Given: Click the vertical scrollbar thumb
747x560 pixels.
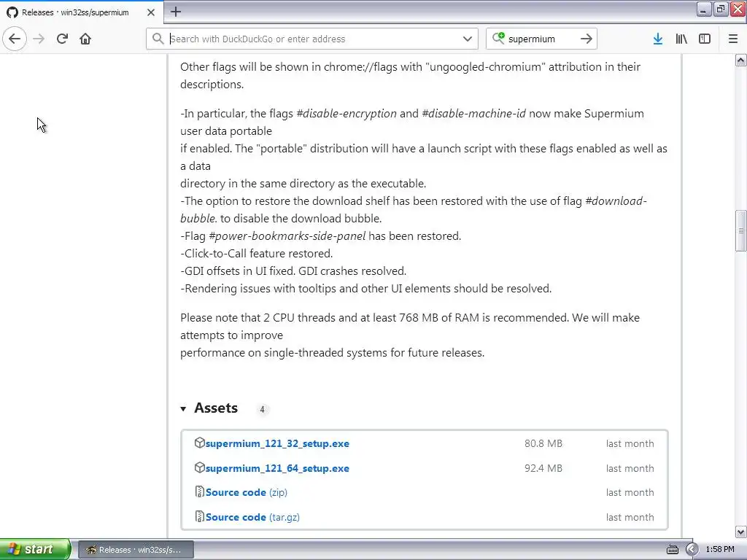Looking at the screenshot, I should [740, 230].
